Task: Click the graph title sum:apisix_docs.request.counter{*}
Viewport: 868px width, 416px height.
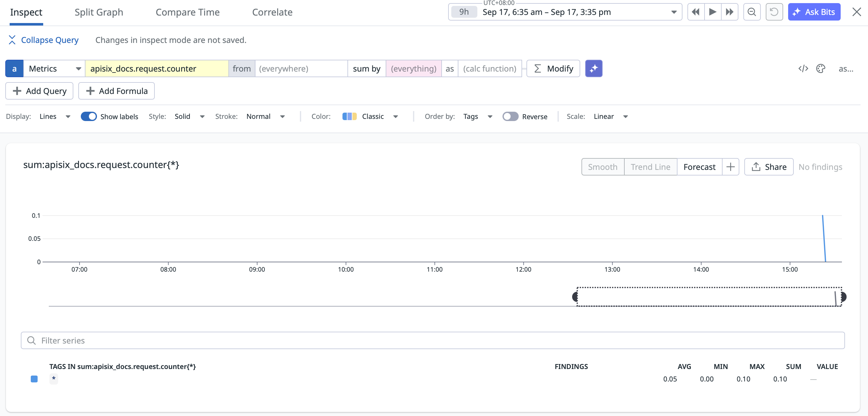Action: [x=101, y=165]
